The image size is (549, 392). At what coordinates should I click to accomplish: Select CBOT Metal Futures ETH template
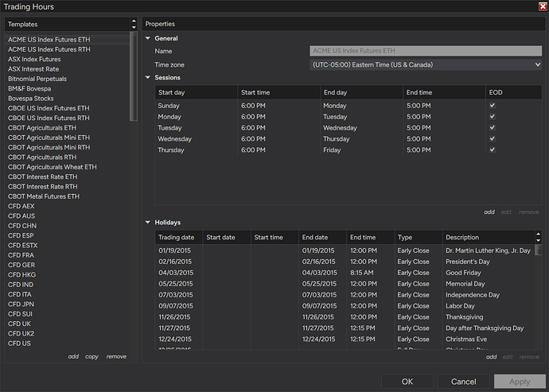68,196
